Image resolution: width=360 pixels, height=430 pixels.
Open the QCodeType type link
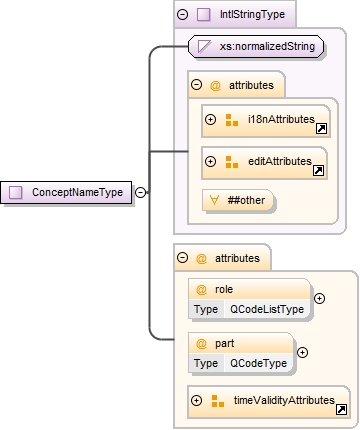click(x=258, y=363)
